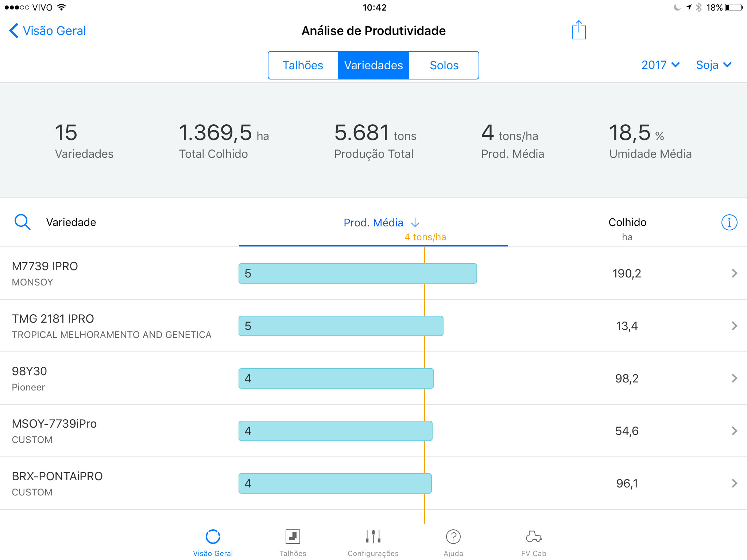Switch to the Solos segment
This screenshot has height=560, width=747.
tap(444, 65)
